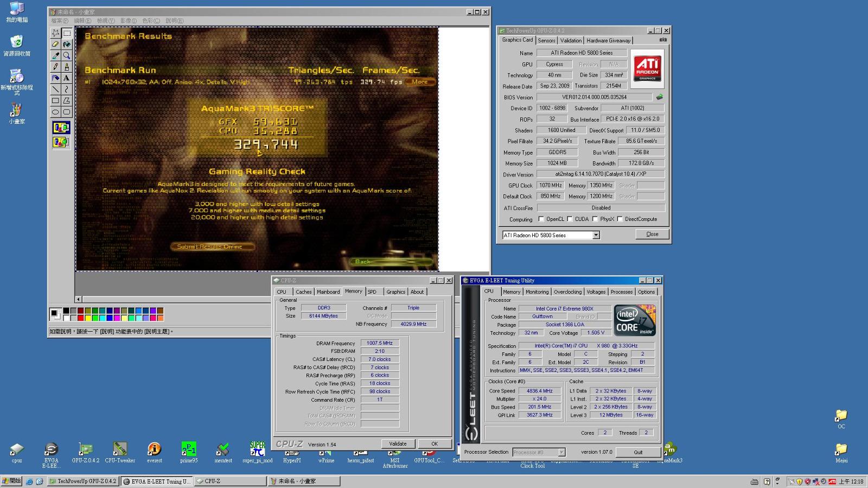
Task: Switch to CPU-Z via taskbar button
Action: point(231,481)
